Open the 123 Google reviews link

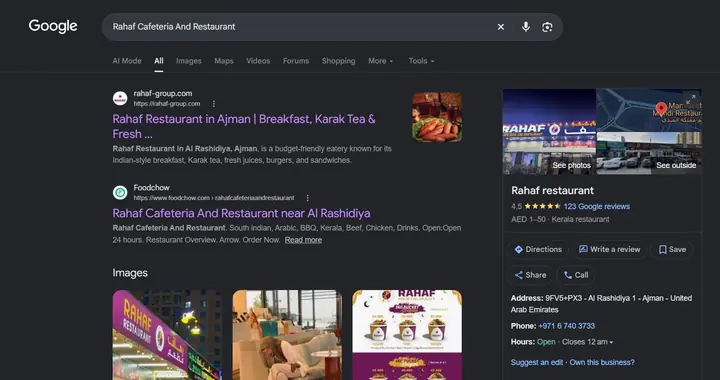(x=596, y=207)
